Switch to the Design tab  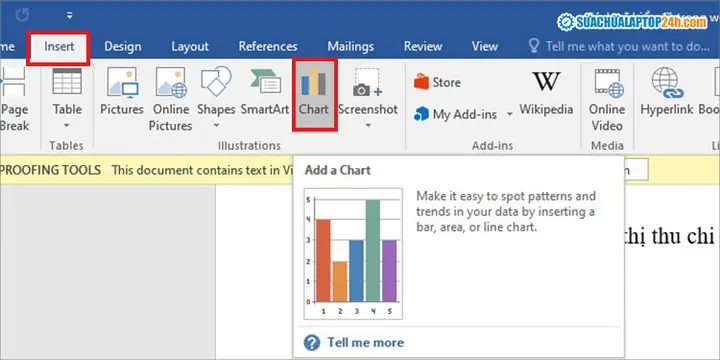tap(123, 46)
